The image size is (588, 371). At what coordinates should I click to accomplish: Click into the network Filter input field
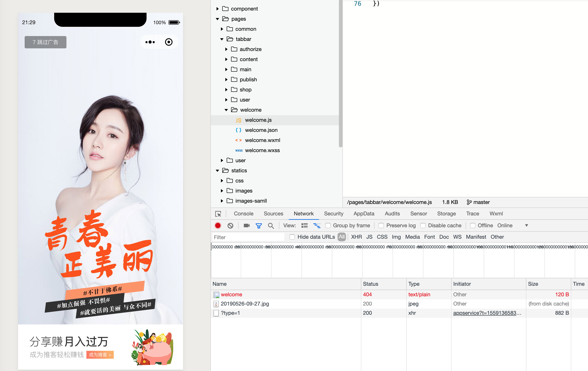point(248,237)
